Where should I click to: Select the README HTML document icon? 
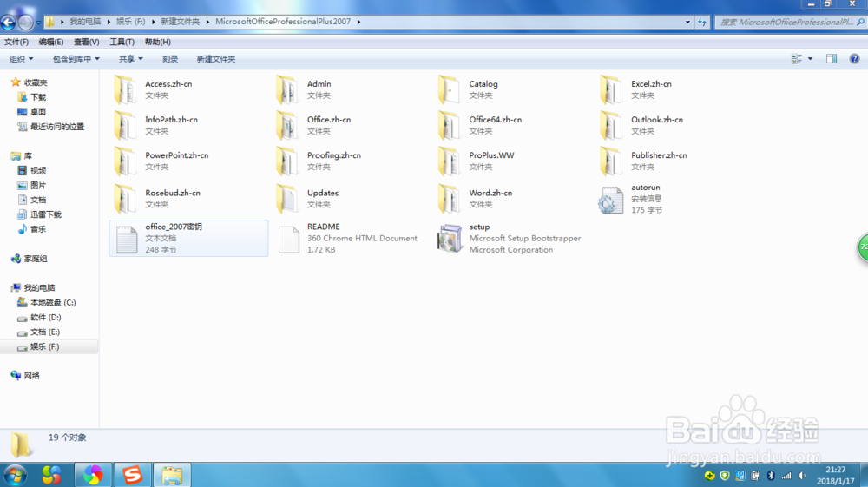[288, 239]
